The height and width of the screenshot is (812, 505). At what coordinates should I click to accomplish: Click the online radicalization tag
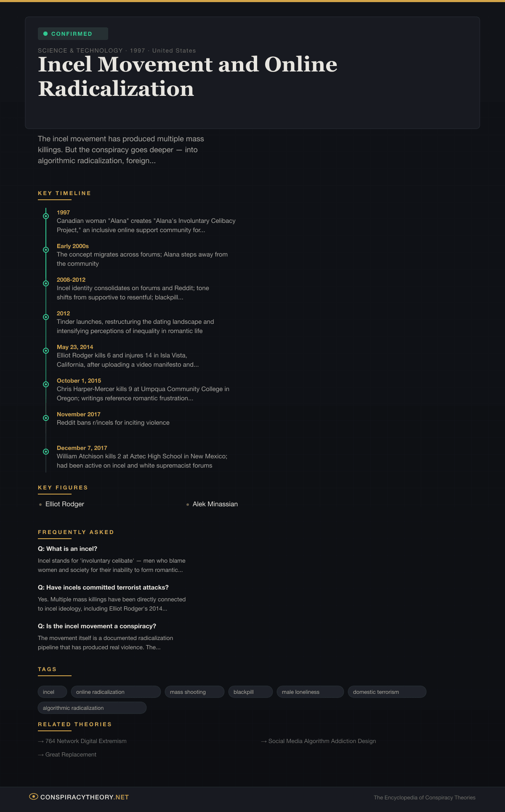pyautogui.click(x=116, y=692)
